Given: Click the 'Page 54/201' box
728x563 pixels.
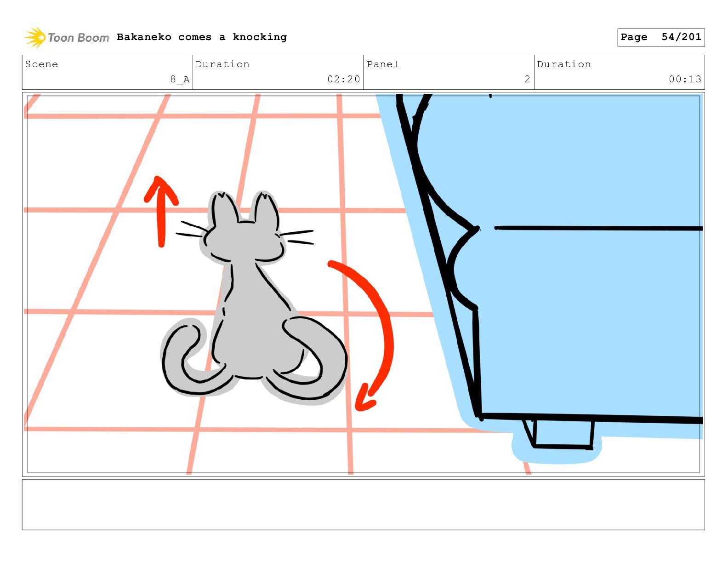Looking at the screenshot, I should pos(661,37).
